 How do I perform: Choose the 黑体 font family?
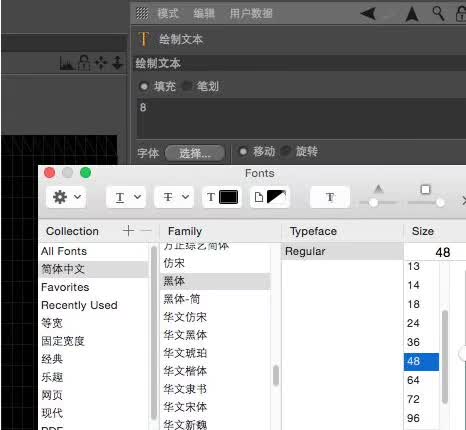(x=215, y=281)
